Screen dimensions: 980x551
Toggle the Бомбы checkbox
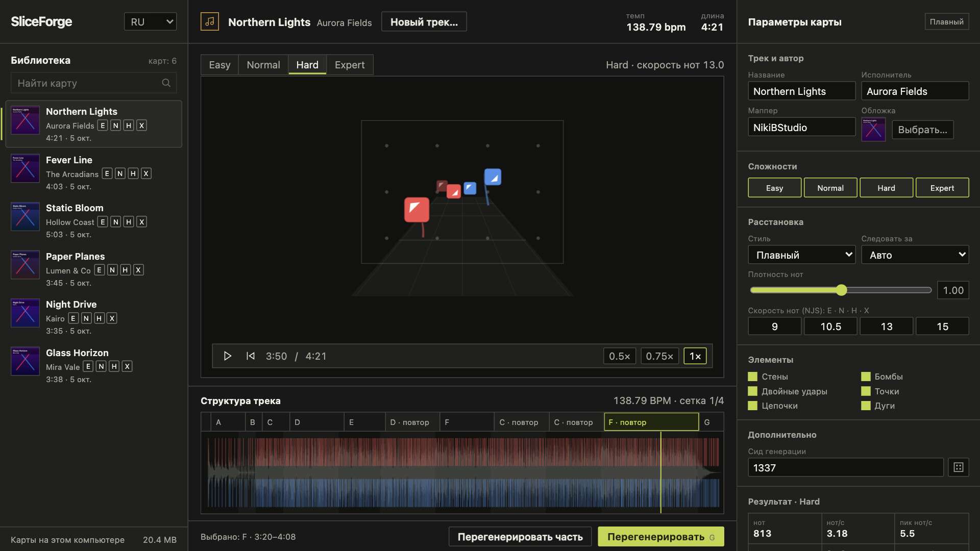click(866, 377)
